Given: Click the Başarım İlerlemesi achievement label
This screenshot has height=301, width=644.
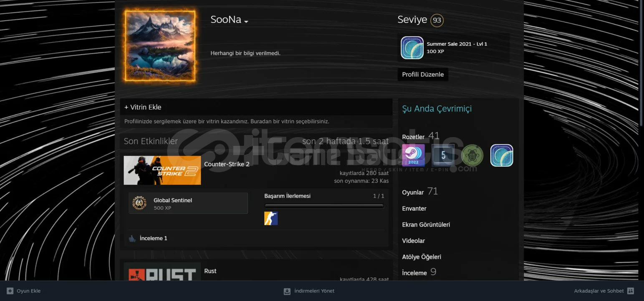Looking at the screenshot, I should pos(287,196).
